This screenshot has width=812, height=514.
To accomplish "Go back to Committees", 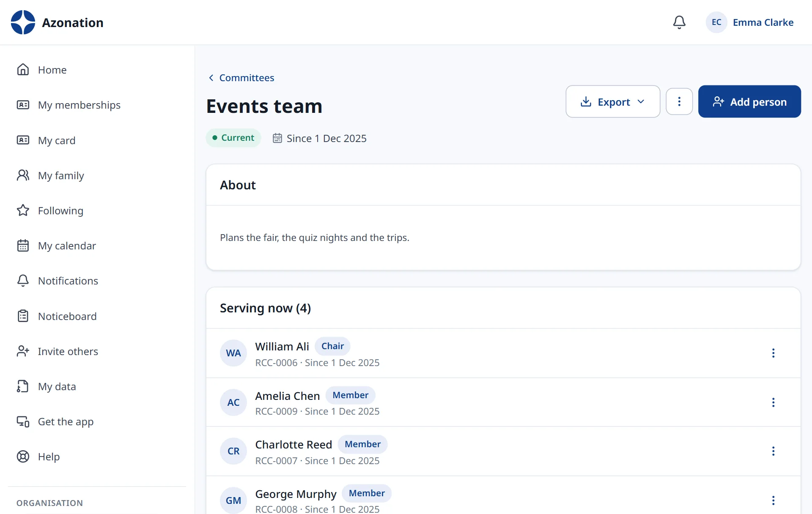I will click(x=241, y=78).
